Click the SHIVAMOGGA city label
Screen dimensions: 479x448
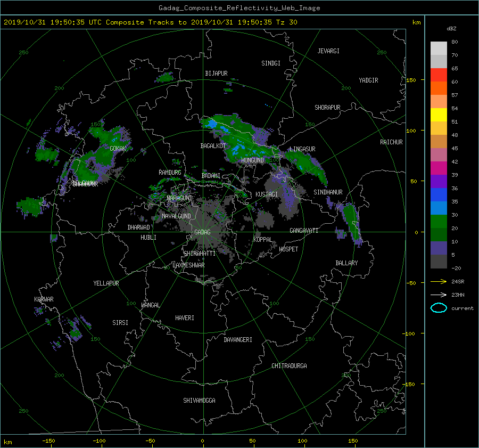[199, 401]
